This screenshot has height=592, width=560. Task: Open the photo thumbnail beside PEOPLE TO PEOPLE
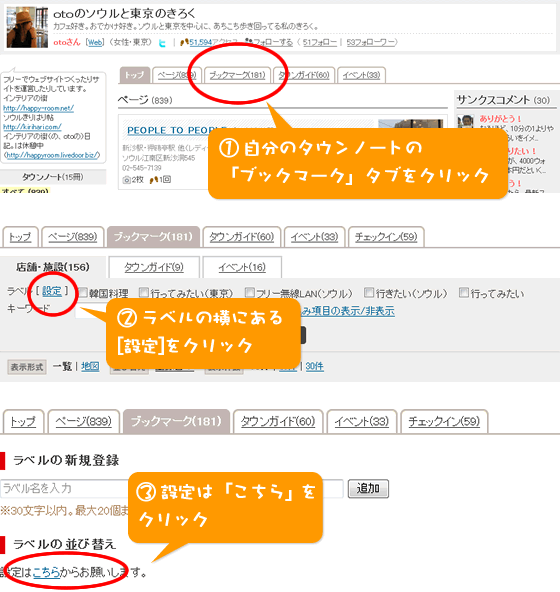[x=410, y=124]
